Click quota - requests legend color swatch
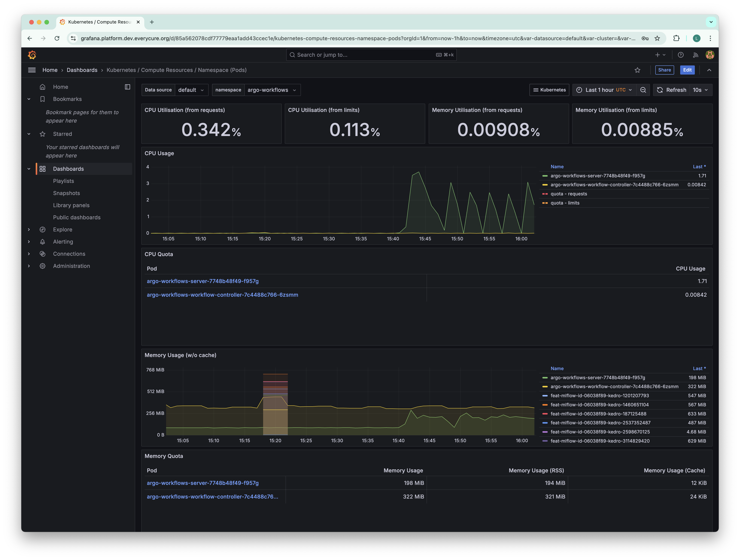Screen dimensions: 740x560 click(545, 194)
